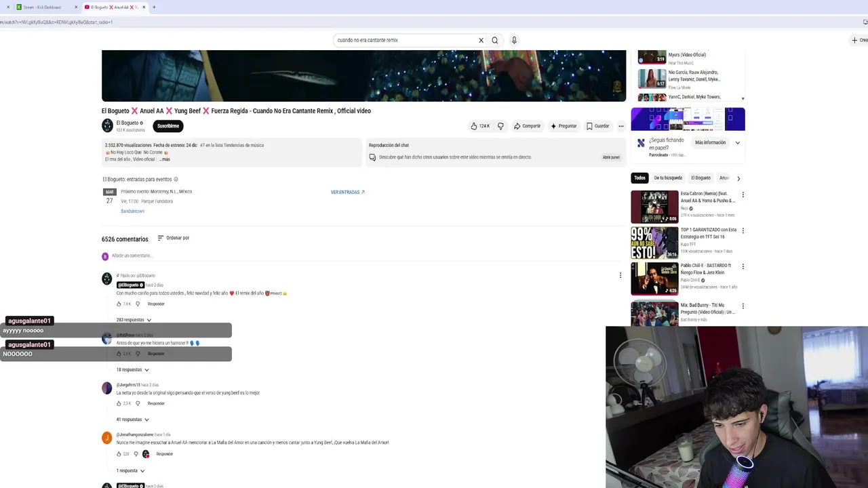Clear the search box with the X icon
The height and width of the screenshot is (488, 868).
point(481,40)
